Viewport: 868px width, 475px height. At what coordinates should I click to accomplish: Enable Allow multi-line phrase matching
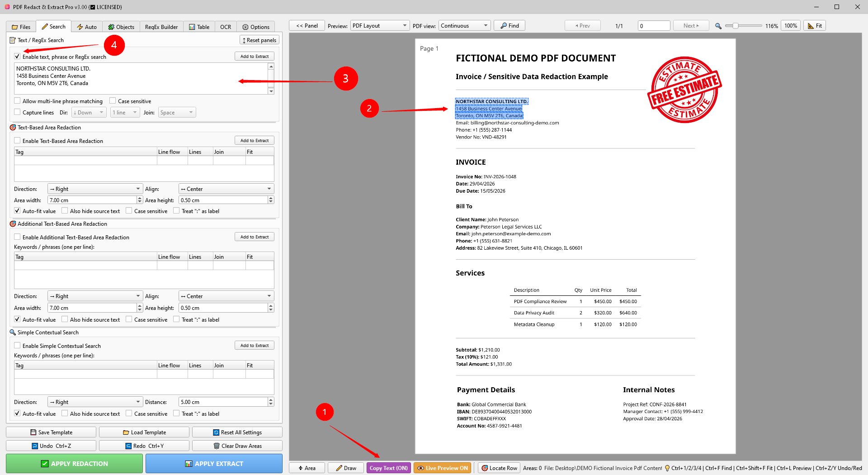point(17,101)
